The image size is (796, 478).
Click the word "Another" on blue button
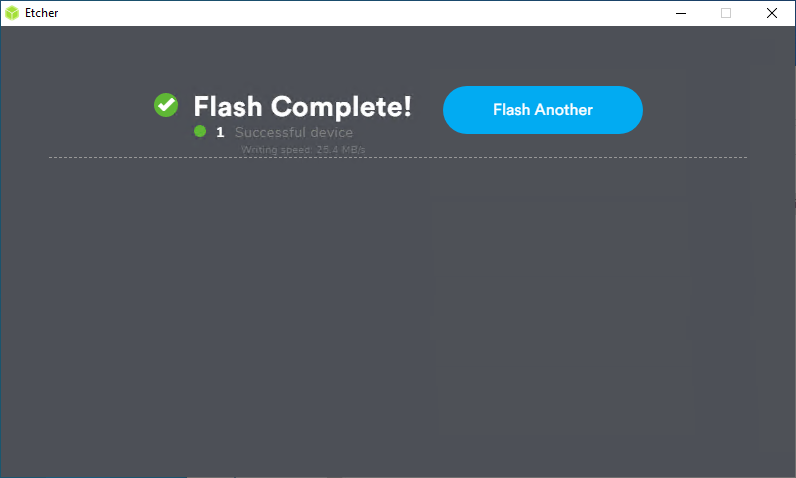(x=564, y=110)
